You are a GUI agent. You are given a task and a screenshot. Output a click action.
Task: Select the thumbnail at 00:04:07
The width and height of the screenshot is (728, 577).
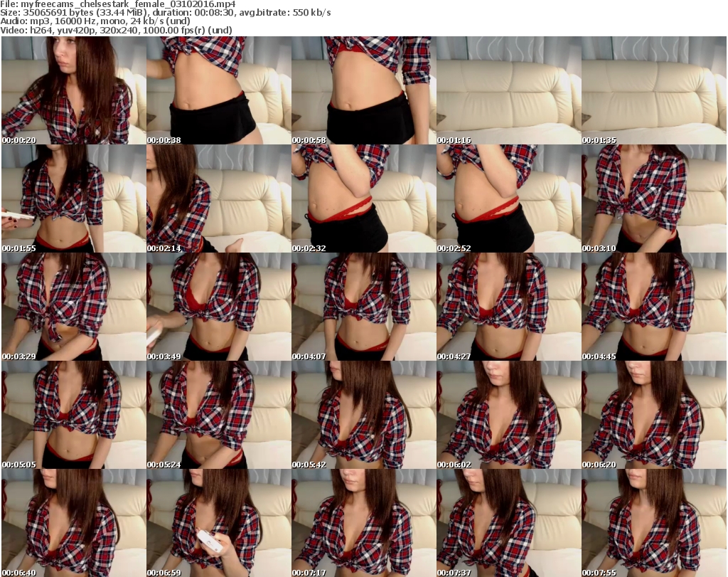(364, 307)
